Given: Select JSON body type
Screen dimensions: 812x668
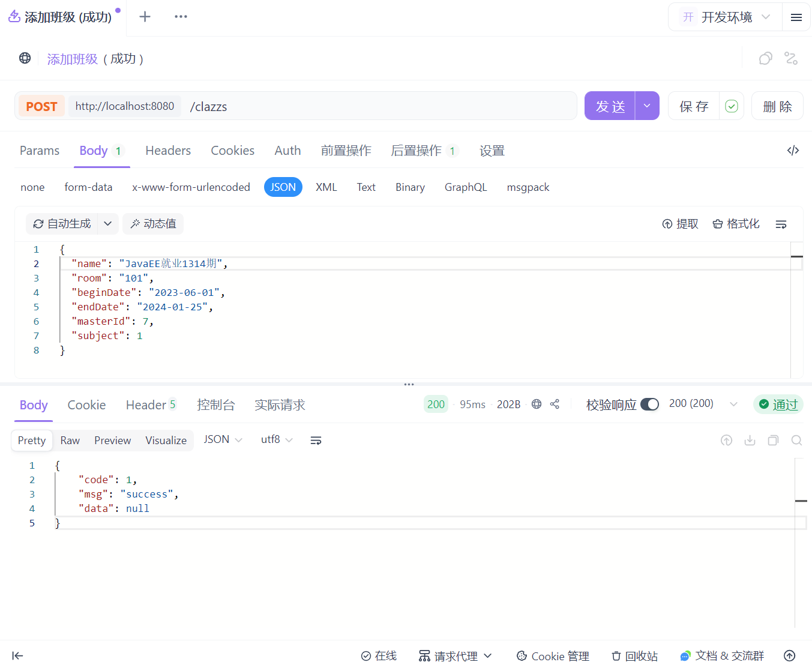Looking at the screenshot, I should tap(283, 187).
